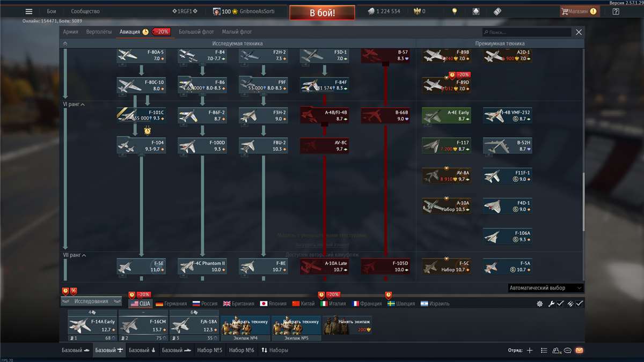This screenshot has height=362, width=644.
Task: Open the Наборы presets list
Action: pos(274,350)
